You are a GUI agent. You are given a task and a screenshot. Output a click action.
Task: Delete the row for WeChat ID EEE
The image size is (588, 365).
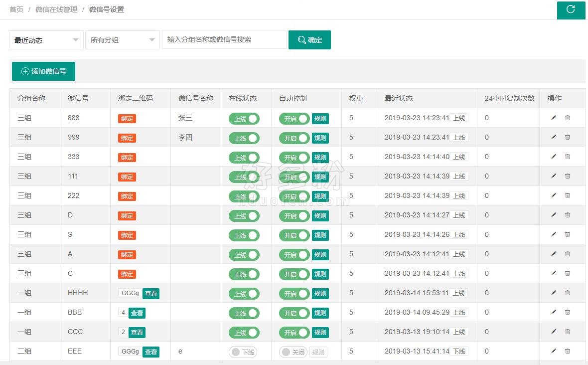[x=567, y=351]
